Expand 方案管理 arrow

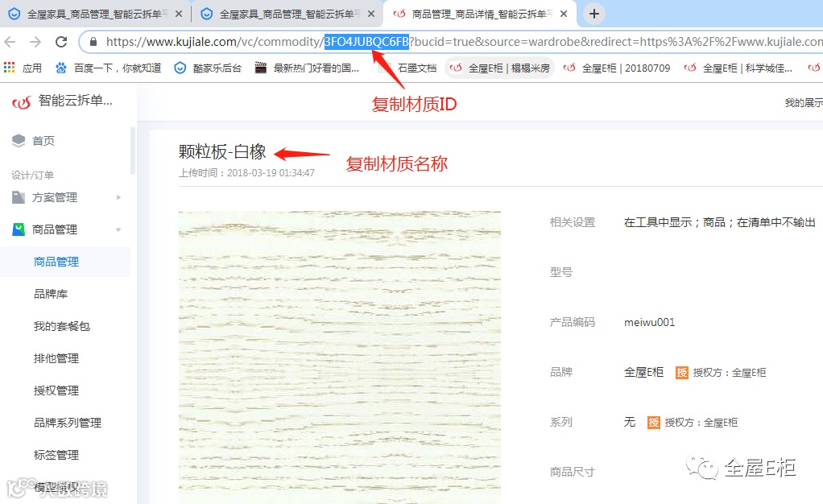coord(118,197)
